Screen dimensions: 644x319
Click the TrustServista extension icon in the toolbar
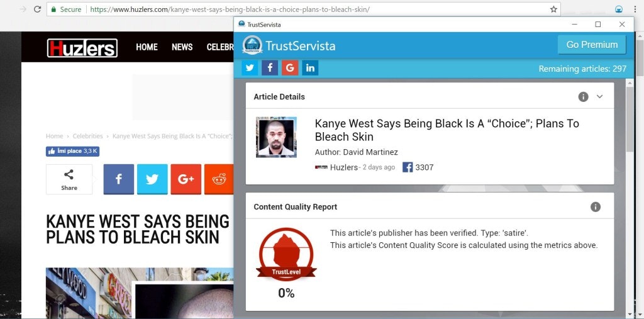619,9
